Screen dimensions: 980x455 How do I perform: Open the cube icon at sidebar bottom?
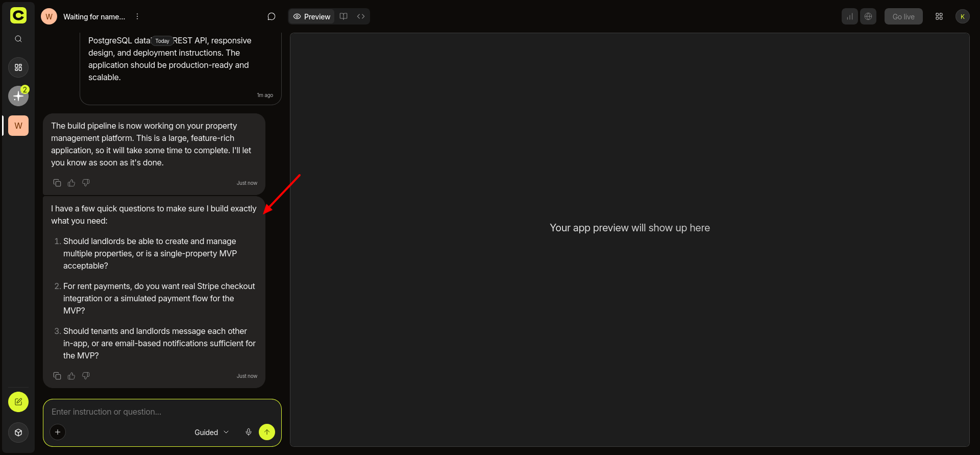point(18,433)
